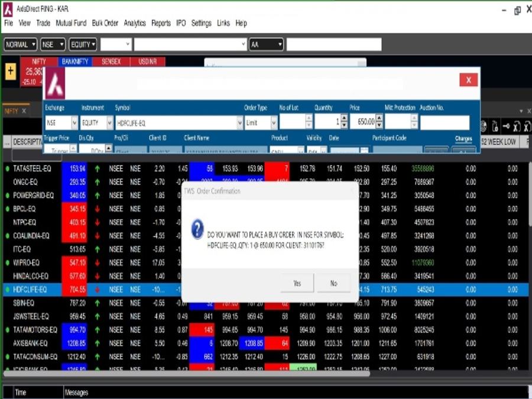Click the green up arrow in TATASTEEL-EQ row

click(98, 168)
